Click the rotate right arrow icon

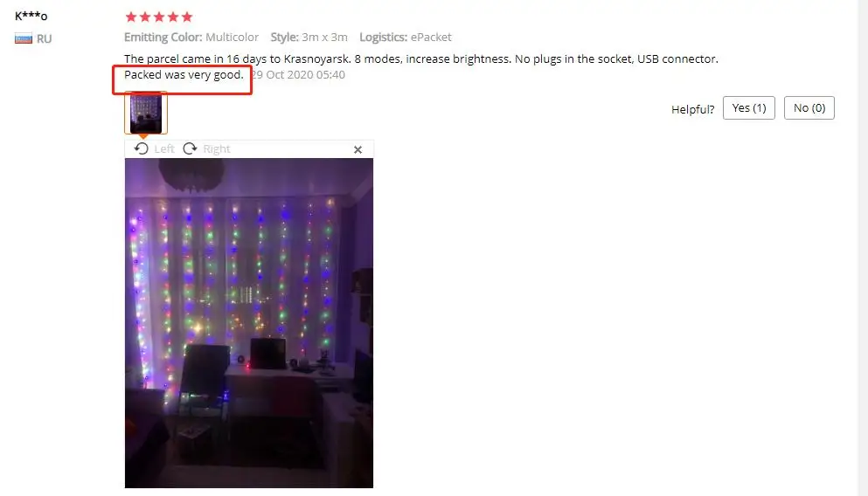(x=190, y=148)
